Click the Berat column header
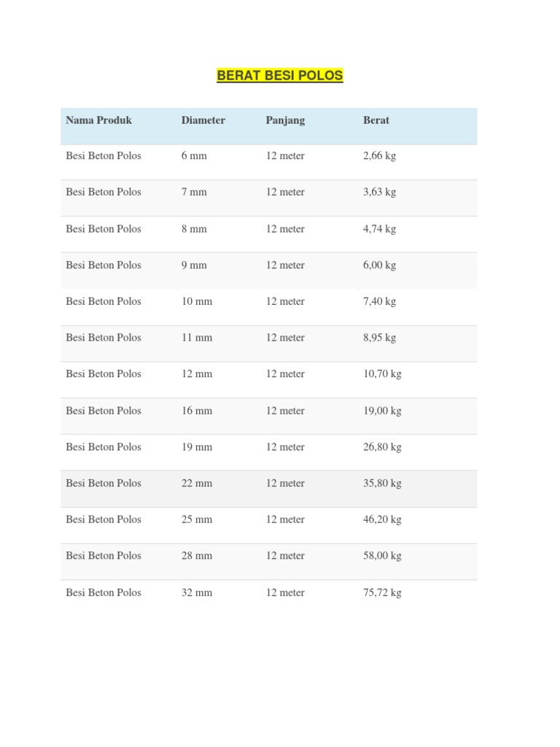The height and width of the screenshot is (747, 560). [376, 120]
